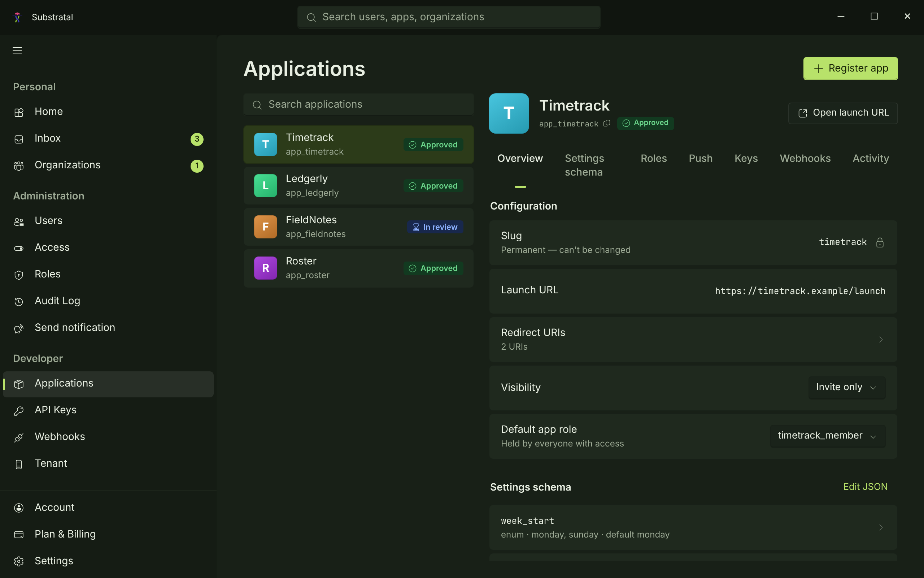The width and height of the screenshot is (924, 578).
Task: Click the search magnifier icon in the title bar
Action: [311, 18]
